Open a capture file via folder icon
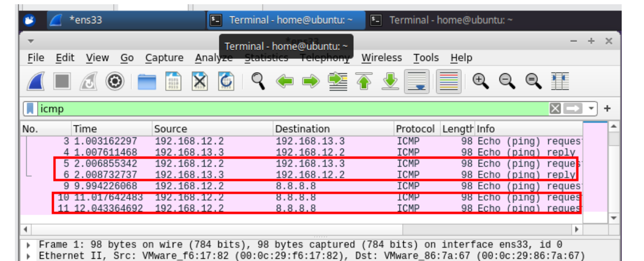 point(147,81)
